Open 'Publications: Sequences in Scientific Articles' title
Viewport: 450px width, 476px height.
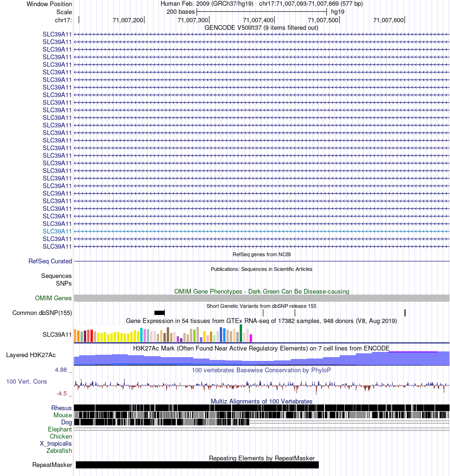261,269
